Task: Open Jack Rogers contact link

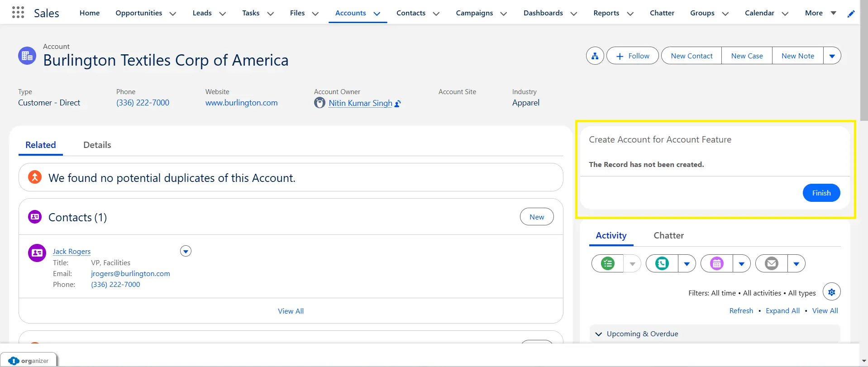Action: pyautogui.click(x=72, y=251)
